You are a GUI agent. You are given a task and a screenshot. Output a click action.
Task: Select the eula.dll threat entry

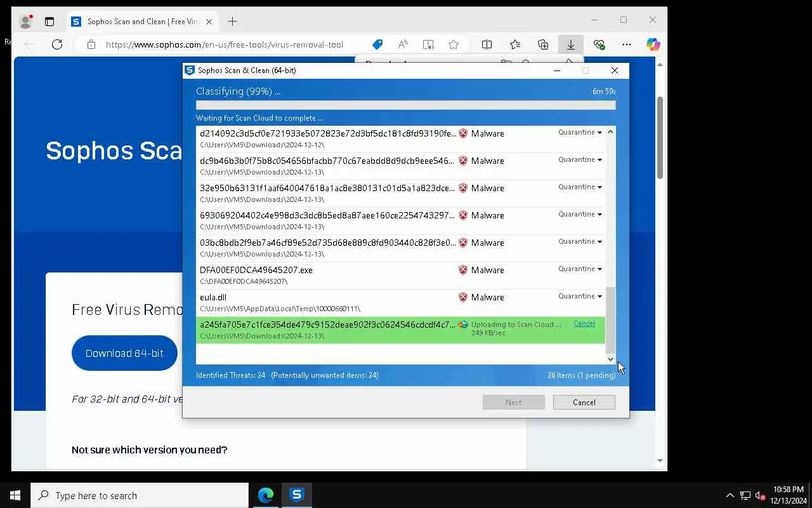[x=400, y=303]
